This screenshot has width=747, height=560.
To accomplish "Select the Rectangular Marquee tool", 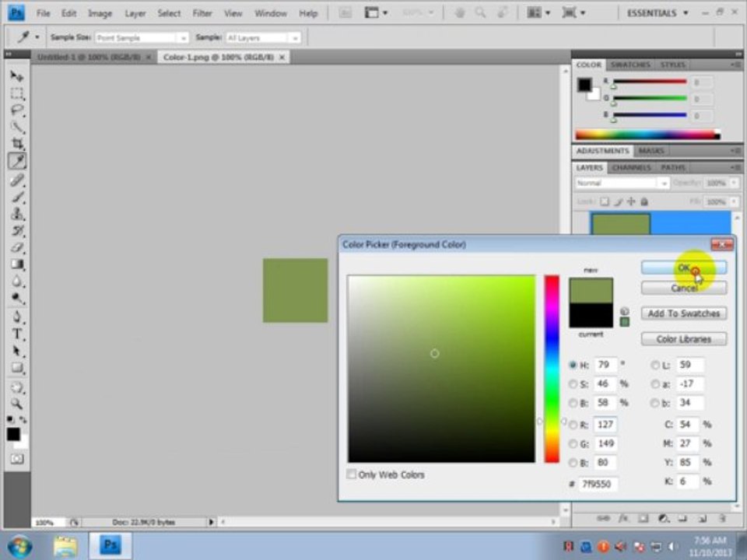I will (x=16, y=93).
